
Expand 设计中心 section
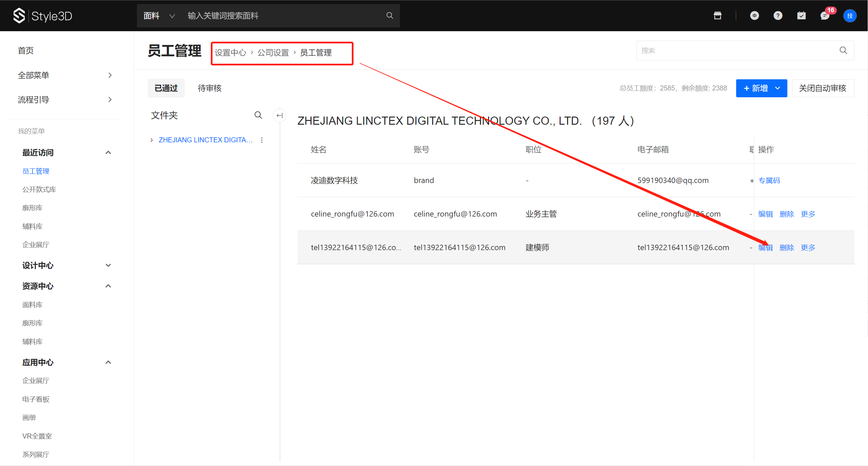tap(108, 265)
